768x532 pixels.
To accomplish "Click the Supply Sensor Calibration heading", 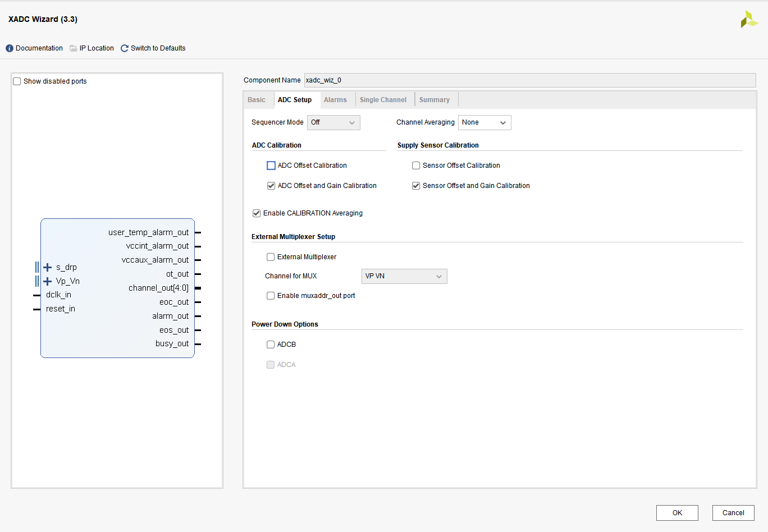I will [438, 145].
